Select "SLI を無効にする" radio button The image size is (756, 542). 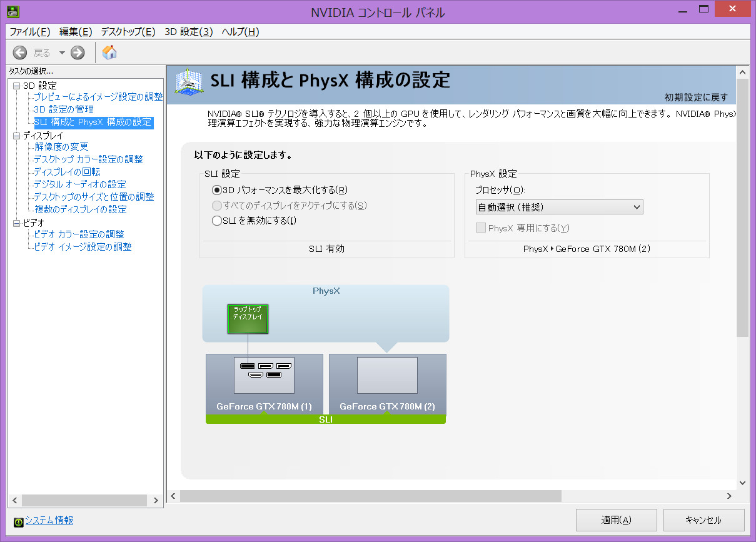[x=217, y=220]
